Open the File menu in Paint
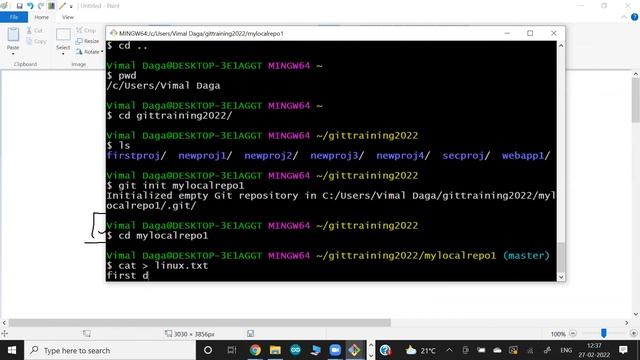This screenshot has height=360, width=640. 14,17
